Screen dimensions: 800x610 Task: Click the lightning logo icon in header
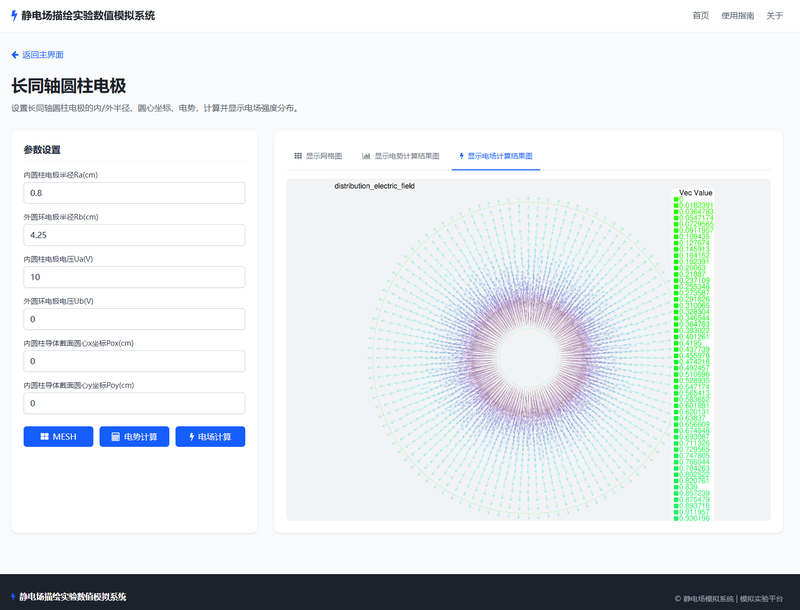[14, 16]
